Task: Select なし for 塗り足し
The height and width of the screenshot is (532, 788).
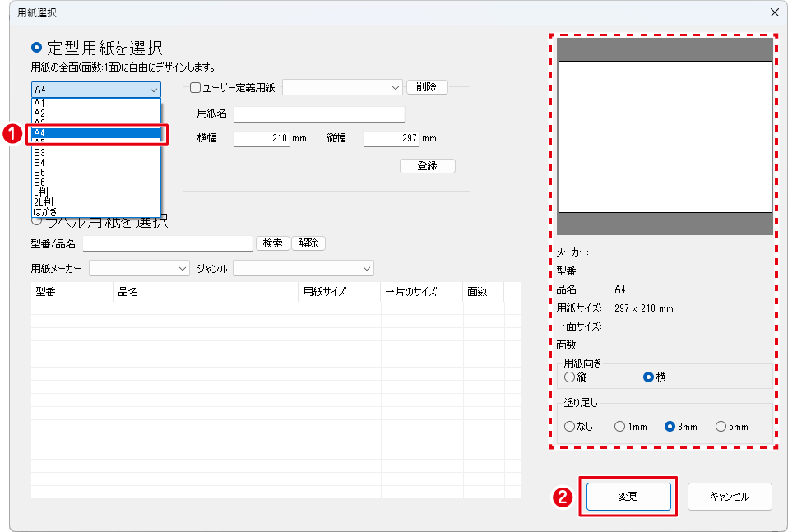Action: pyautogui.click(x=569, y=426)
